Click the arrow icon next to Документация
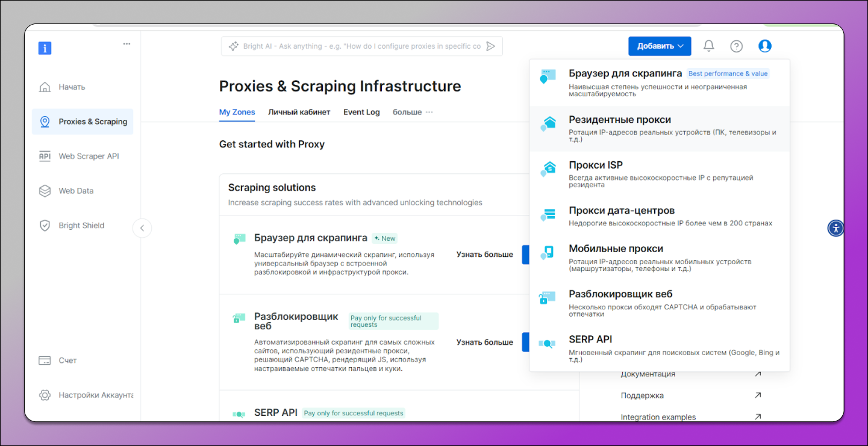 (758, 374)
